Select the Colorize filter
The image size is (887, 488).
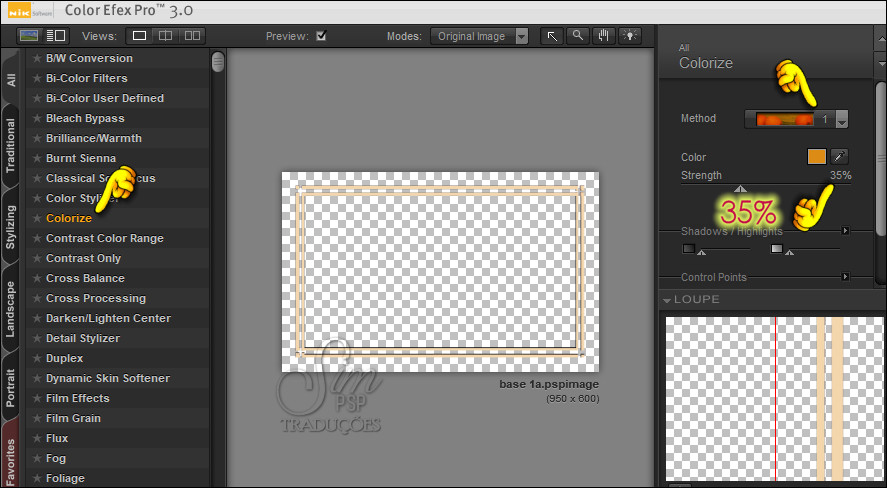click(x=68, y=218)
